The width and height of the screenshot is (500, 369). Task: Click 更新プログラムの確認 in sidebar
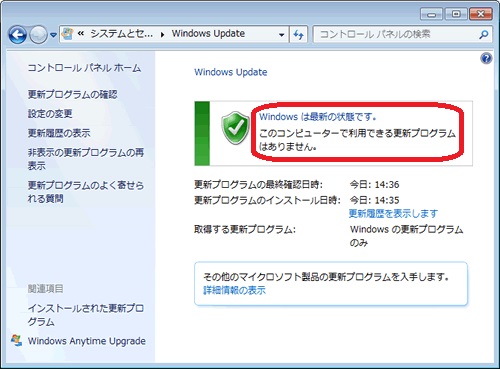pos(72,94)
